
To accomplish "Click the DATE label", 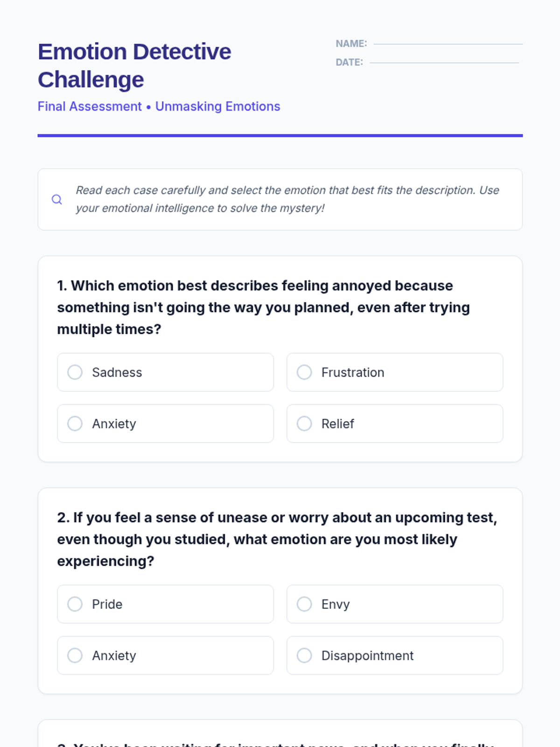I will pos(349,62).
